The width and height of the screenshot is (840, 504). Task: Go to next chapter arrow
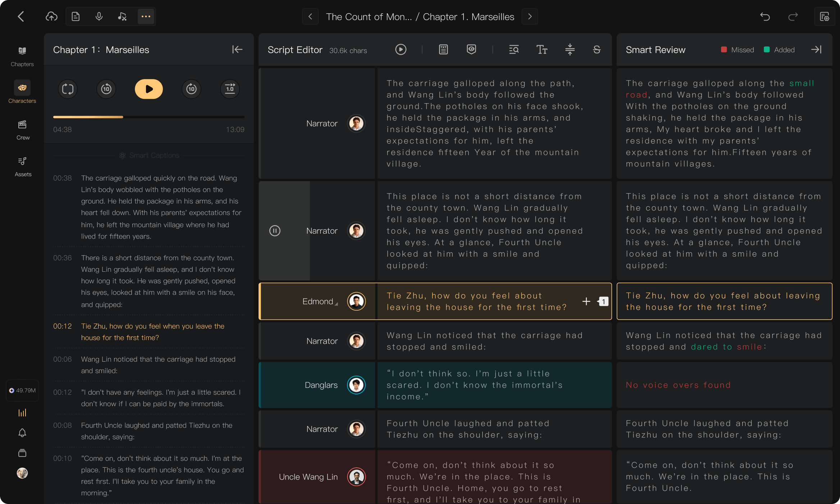click(x=530, y=17)
